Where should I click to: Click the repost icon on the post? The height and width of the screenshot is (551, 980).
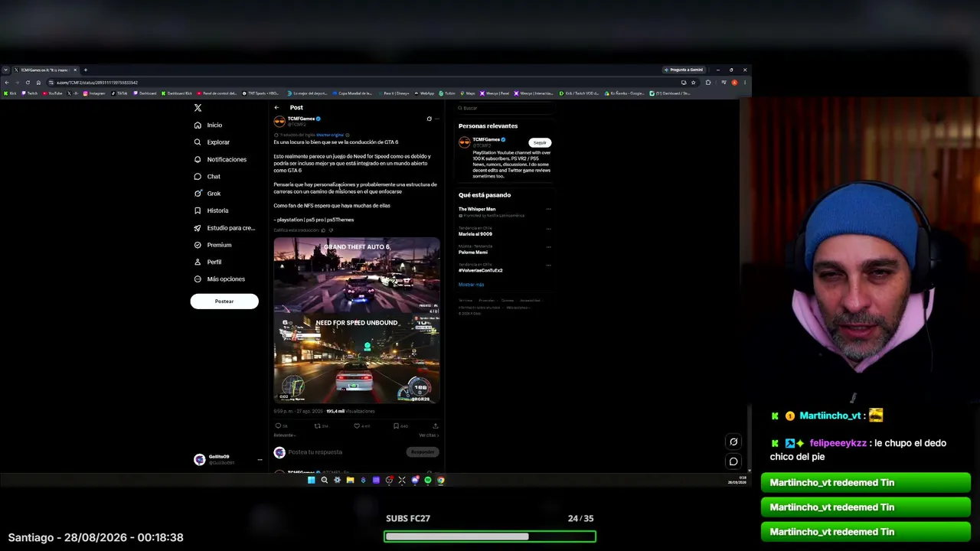click(317, 426)
